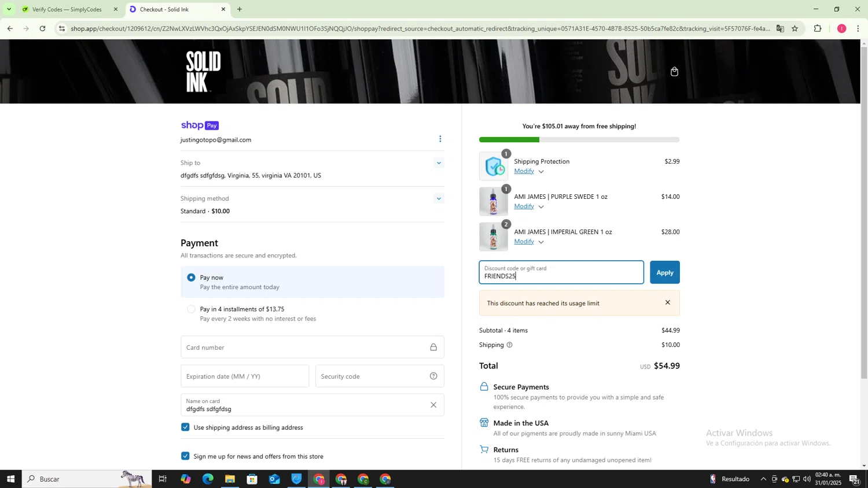Click the free shipping progress bar

(x=579, y=140)
